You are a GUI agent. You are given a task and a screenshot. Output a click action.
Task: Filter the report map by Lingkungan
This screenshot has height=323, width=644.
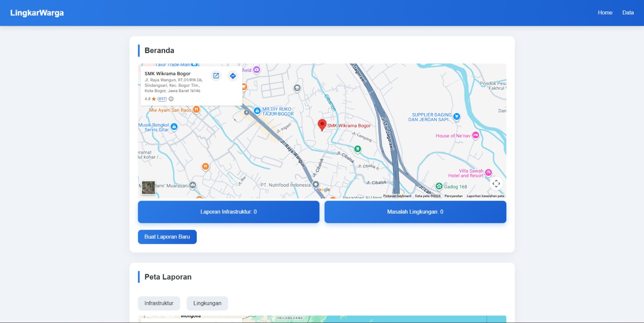[x=207, y=303]
